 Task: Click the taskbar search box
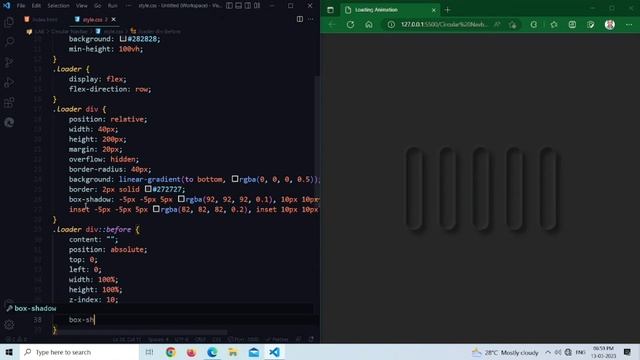80,352
